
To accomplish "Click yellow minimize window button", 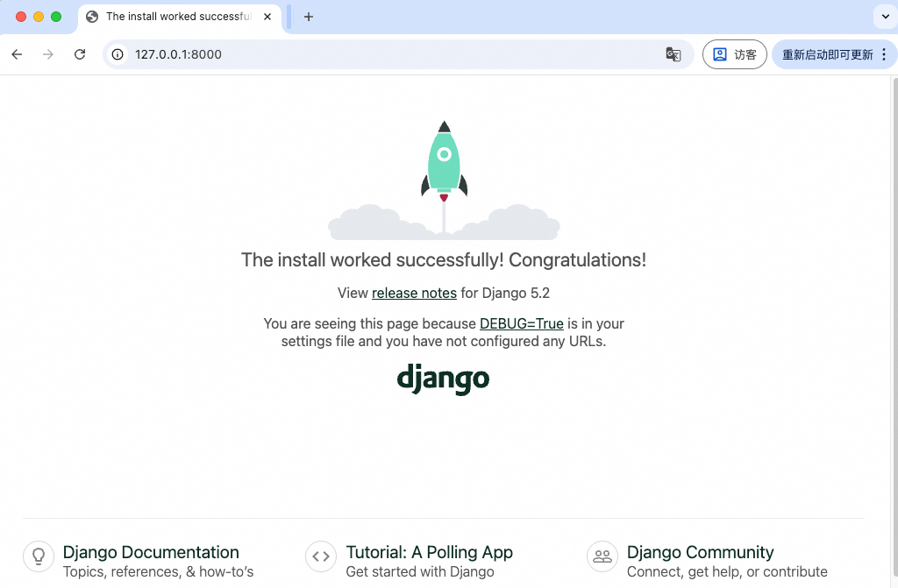I will (39, 17).
